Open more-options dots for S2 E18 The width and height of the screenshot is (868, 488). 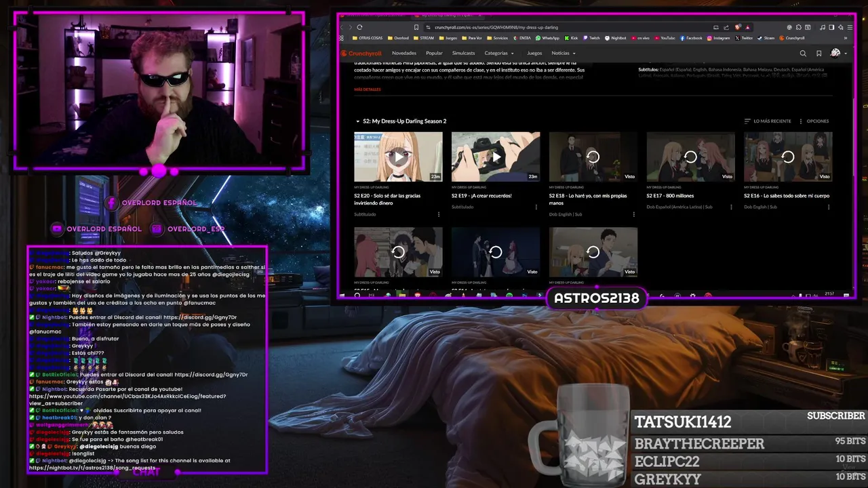633,214
